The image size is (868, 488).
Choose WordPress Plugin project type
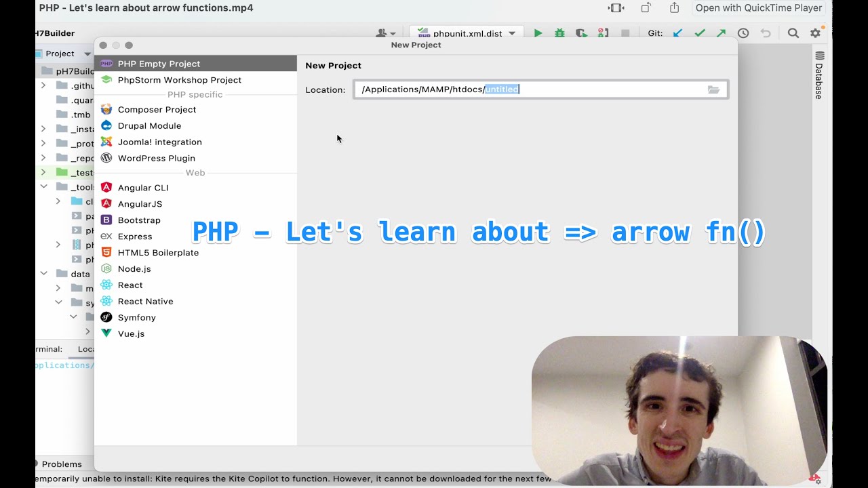(195, 159)
